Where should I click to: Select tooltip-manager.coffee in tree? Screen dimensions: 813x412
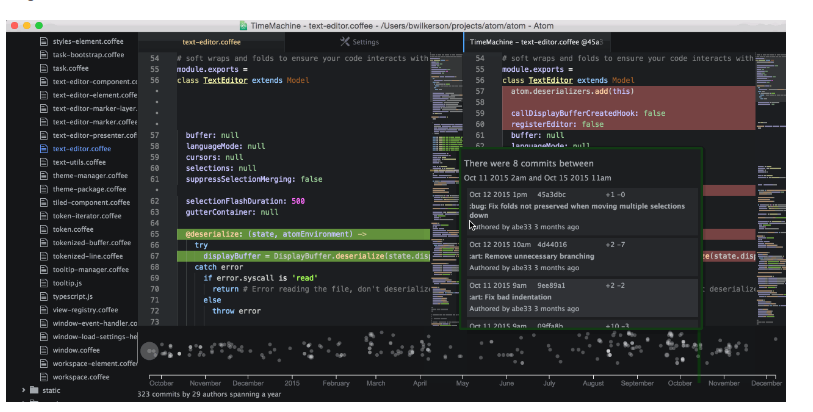point(91,269)
